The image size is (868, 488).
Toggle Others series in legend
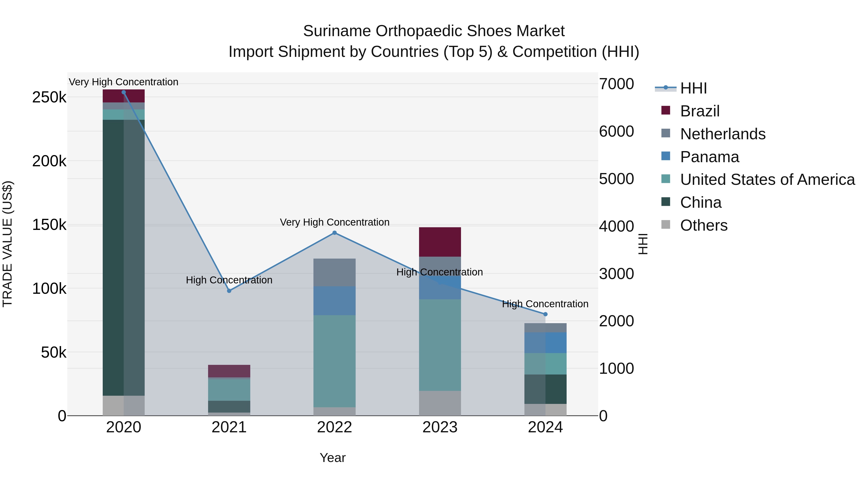tap(694, 225)
